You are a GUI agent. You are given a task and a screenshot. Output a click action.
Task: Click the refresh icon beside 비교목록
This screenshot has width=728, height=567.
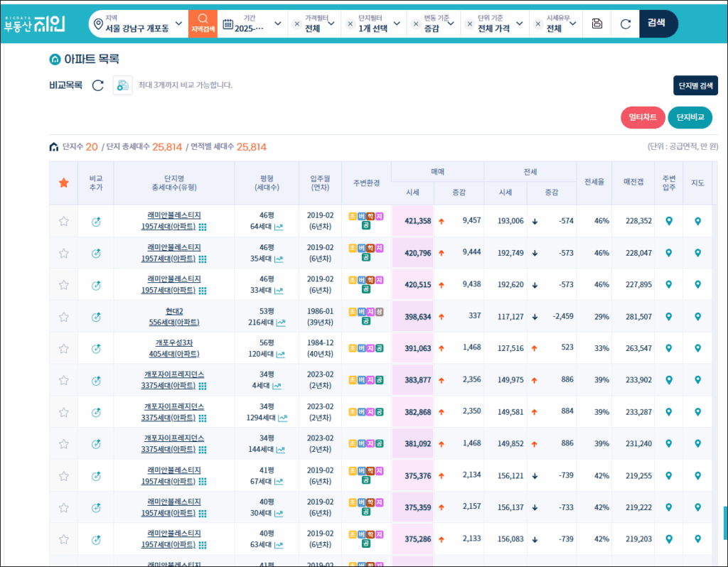pos(98,85)
